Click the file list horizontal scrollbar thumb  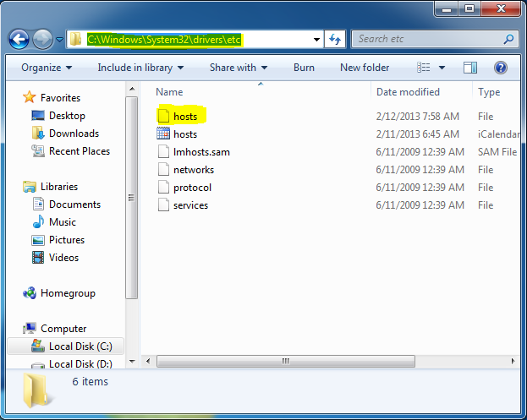[286, 361]
